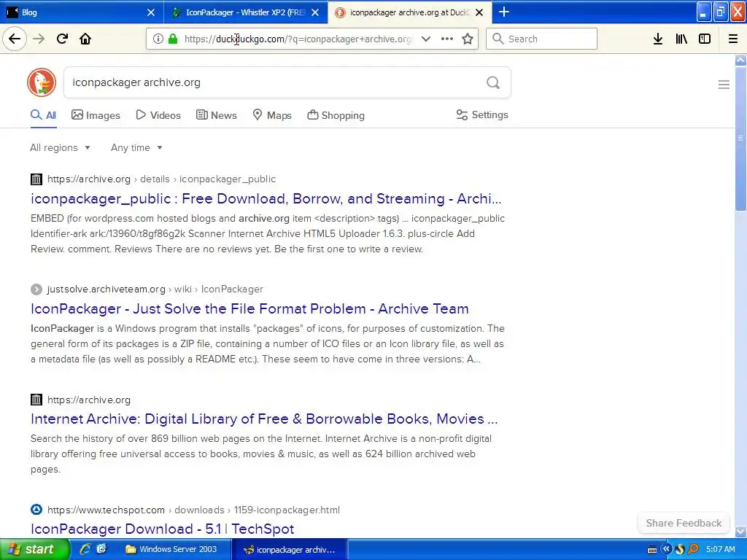Image resolution: width=747 pixels, height=560 pixels.
Task: Open Just Solve the File Format Problem link
Action: 249,308
